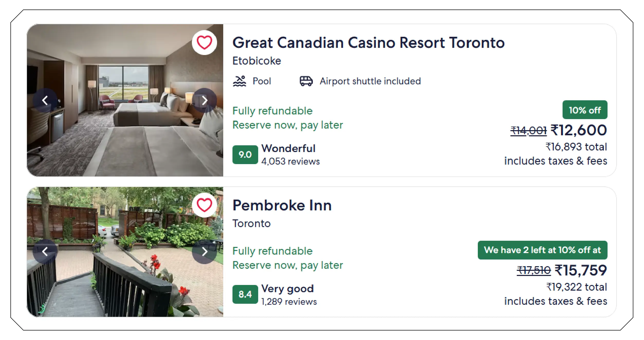
Task: Click the 10% off discount badge
Action: tap(585, 110)
